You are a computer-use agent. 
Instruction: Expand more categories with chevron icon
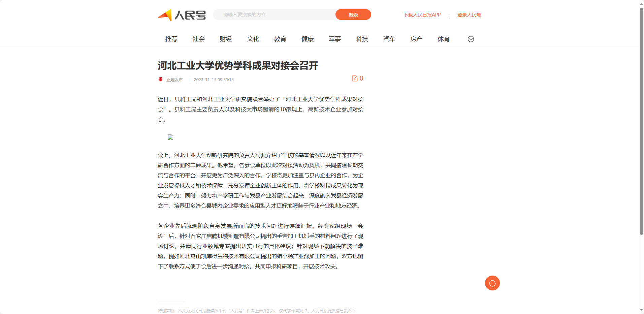pyautogui.click(x=471, y=39)
